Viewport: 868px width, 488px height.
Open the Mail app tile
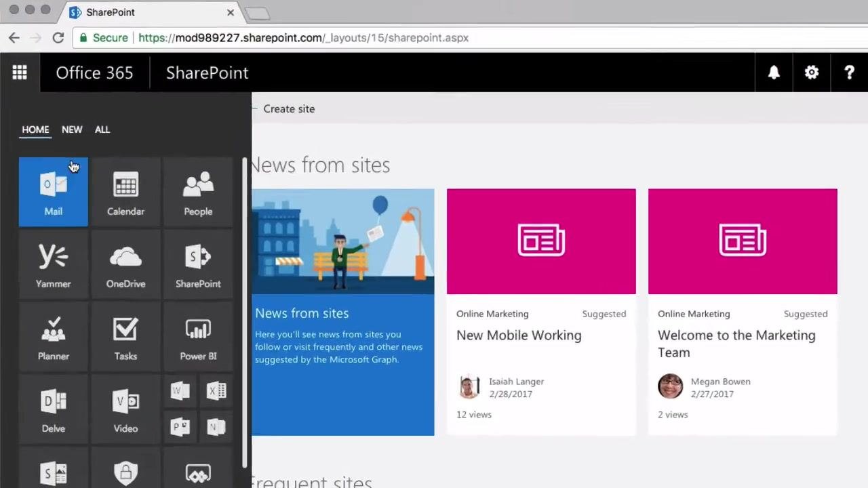54,192
